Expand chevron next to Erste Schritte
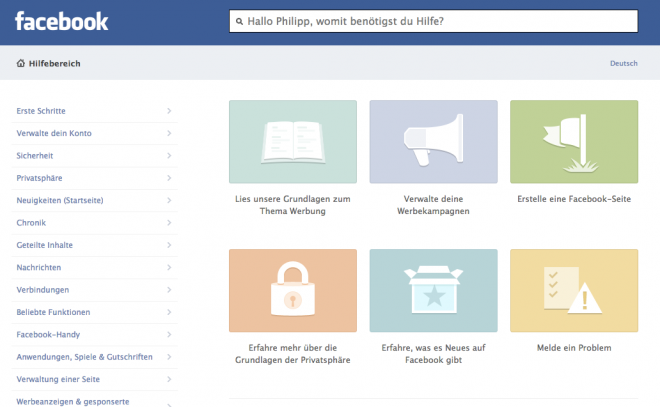Screen dimensions: 660x407 coord(169,111)
